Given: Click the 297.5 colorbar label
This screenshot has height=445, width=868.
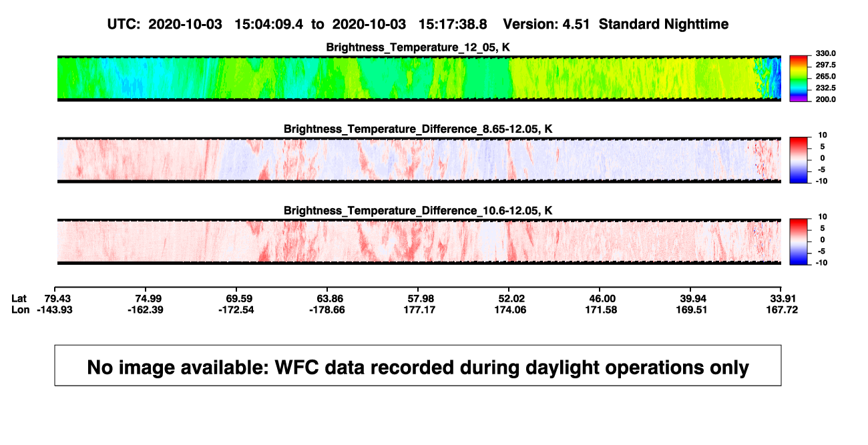Looking at the screenshot, I should coord(825,65).
